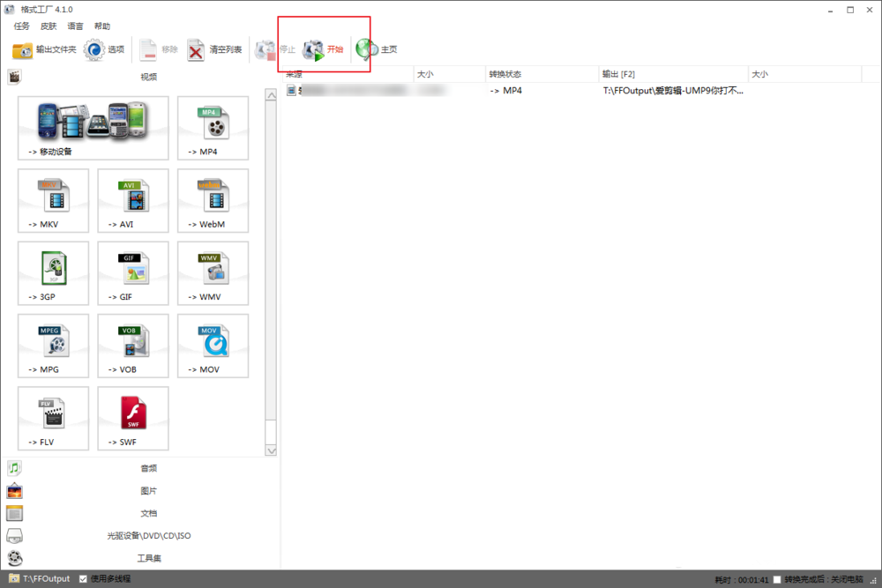Click the 转换状态 status column header

coord(542,74)
